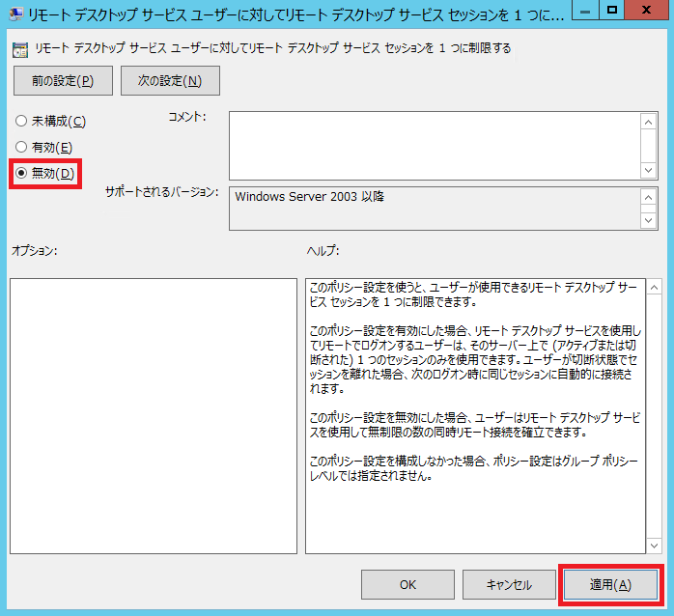Click the empty オプション options pane
Viewport: 674px width, 616px height.
[x=154, y=416]
